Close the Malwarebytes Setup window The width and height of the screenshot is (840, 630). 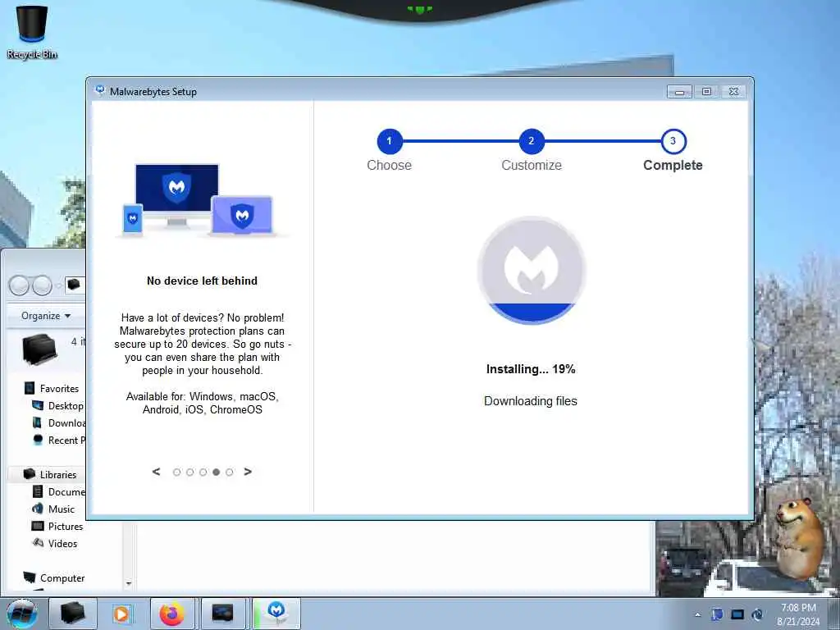click(x=734, y=92)
